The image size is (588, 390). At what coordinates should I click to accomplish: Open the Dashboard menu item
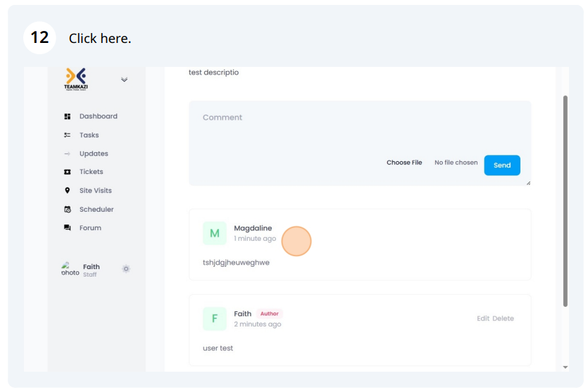(x=98, y=117)
